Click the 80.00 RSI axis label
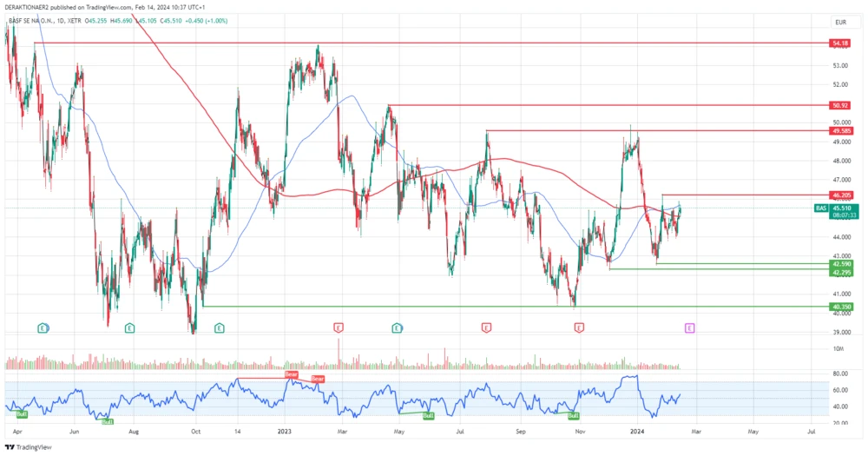The height and width of the screenshot is (456, 868). click(839, 374)
